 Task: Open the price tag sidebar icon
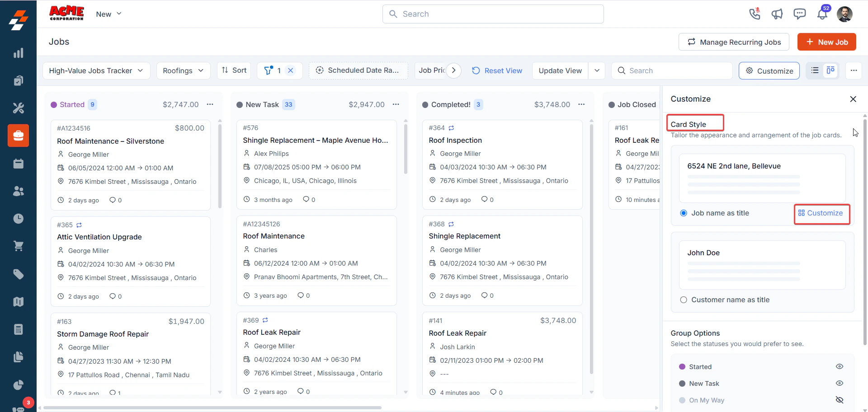click(19, 274)
